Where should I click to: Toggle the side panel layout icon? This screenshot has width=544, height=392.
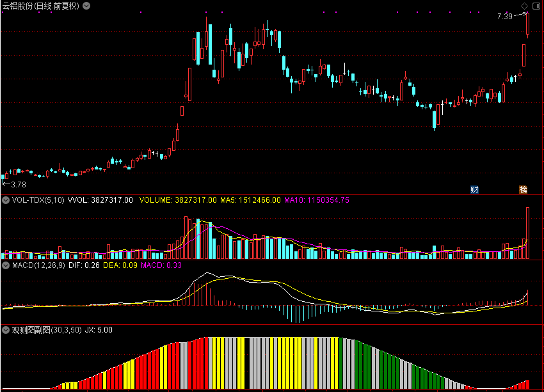point(536,6)
